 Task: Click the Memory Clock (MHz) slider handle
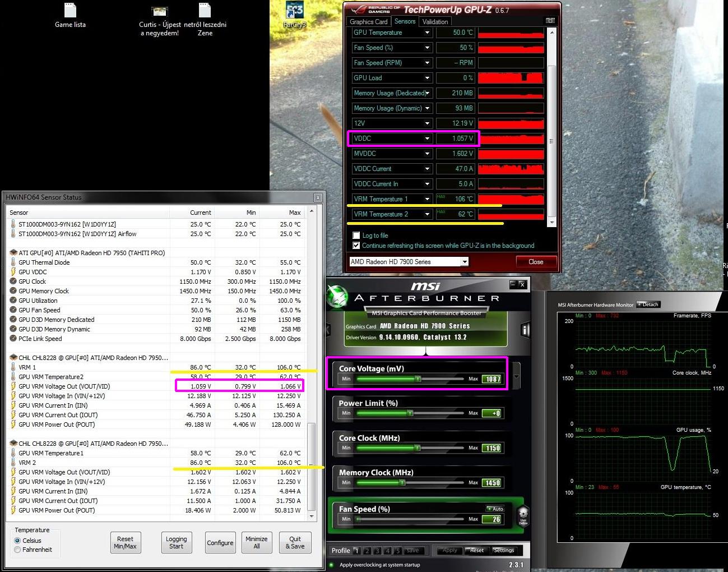402,483
